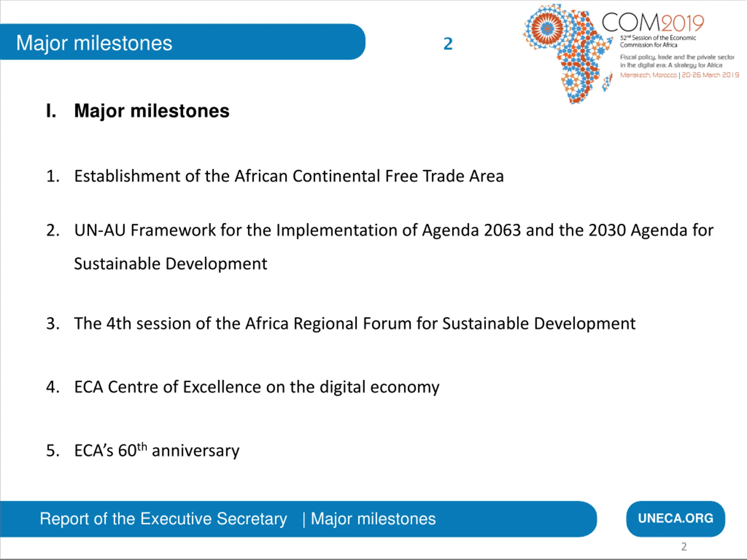Viewport: 747px width, 560px height.
Task: Select item 2 UN-AU Framework line
Action: point(380,230)
